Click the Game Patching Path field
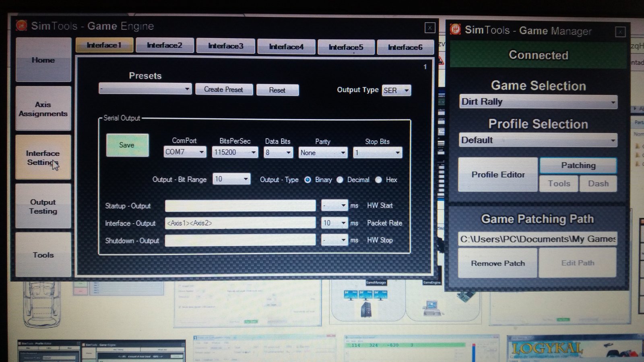The image size is (644, 362). pos(538,239)
